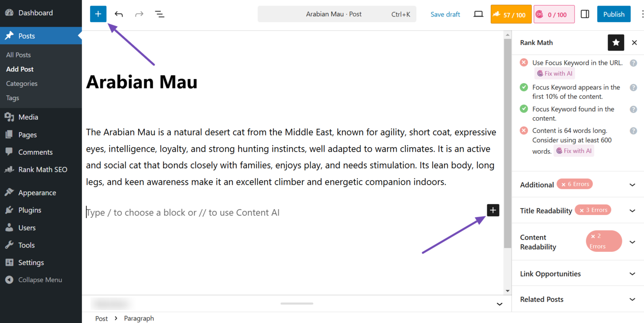Click the Save draft link
Image resolution: width=644 pixels, height=323 pixels.
(445, 14)
